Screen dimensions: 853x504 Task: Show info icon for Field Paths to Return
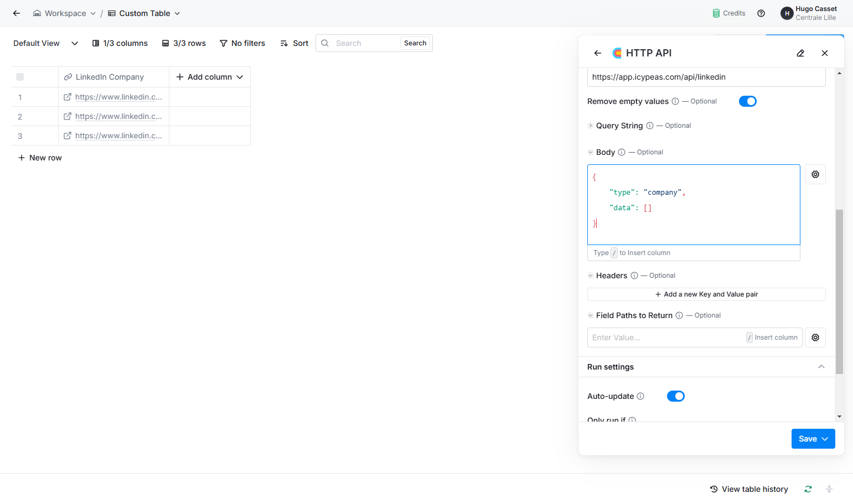tap(679, 315)
